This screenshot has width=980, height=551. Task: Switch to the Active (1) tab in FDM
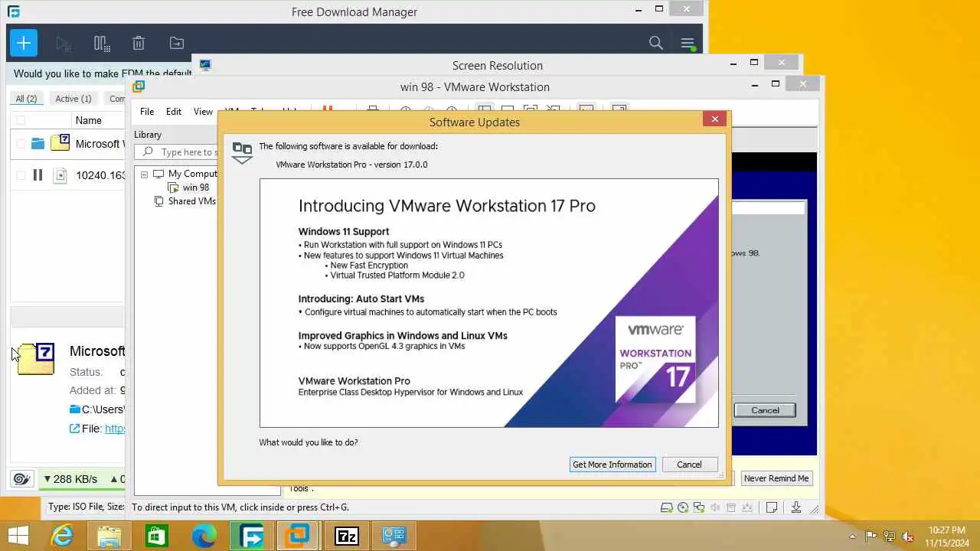pyautogui.click(x=73, y=99)
